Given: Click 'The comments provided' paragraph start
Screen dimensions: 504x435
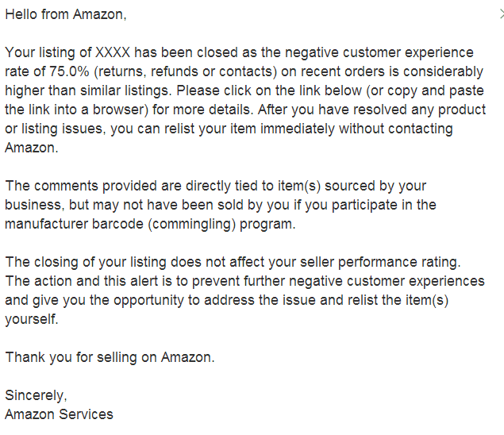Looking at the screenshot, I should 81,187.
